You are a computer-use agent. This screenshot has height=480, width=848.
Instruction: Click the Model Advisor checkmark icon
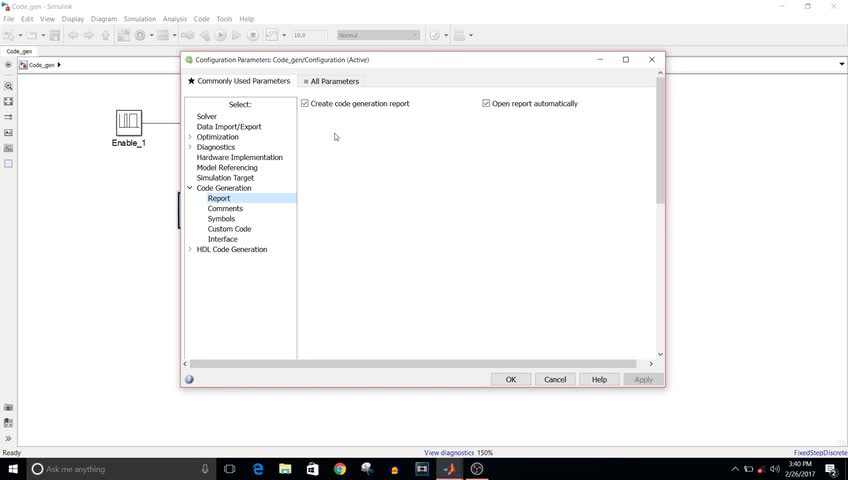pos(435,35)
